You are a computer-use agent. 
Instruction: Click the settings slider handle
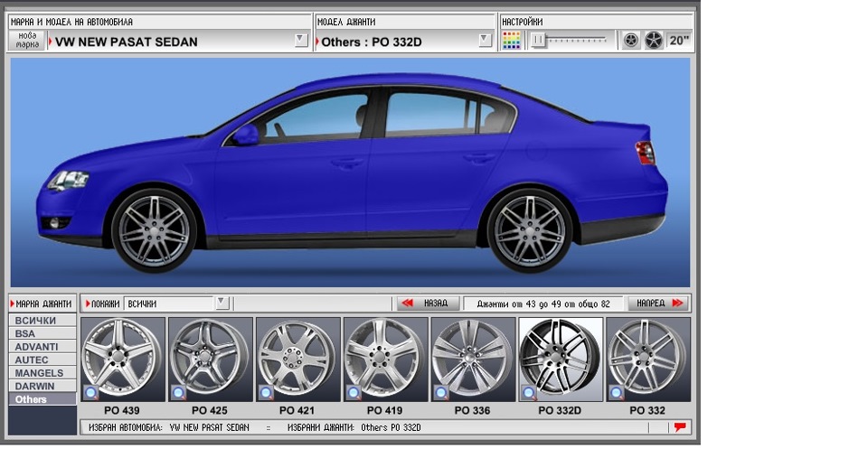coord(538,41)
